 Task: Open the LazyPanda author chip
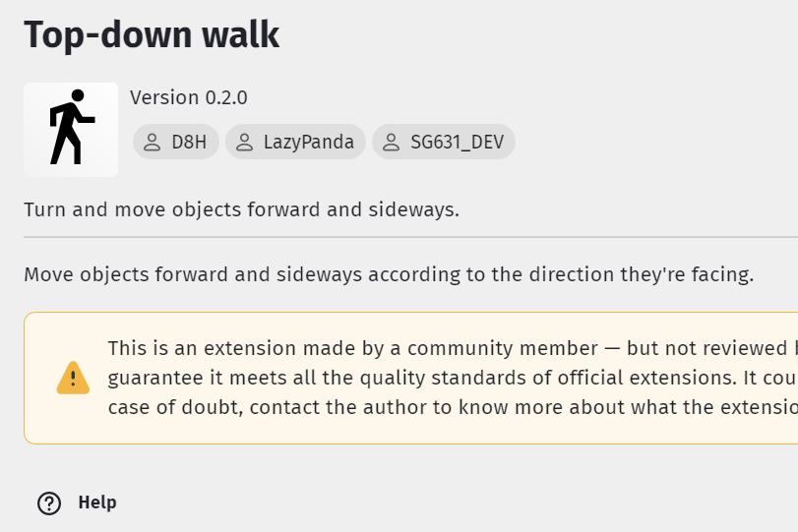(296, 142)
